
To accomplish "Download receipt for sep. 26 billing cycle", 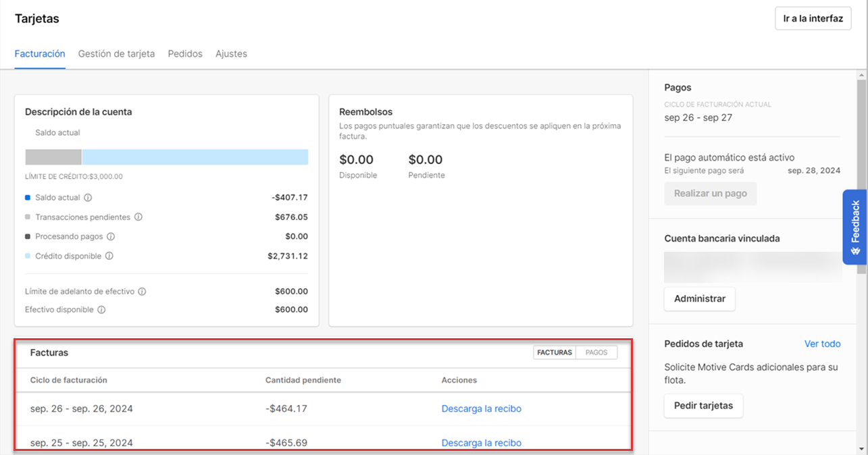I will coord(481,408).
